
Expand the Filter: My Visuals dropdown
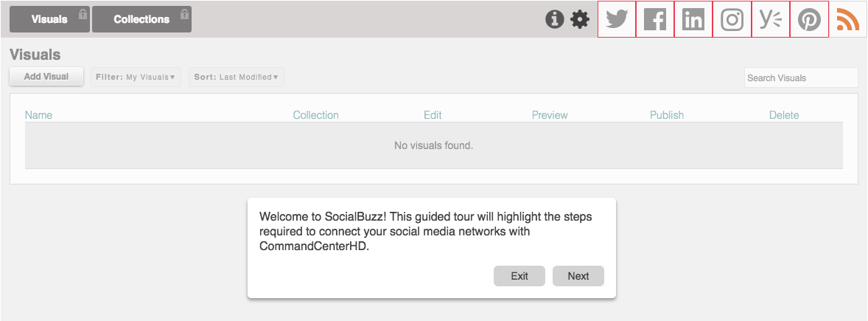tap(136, 77)
